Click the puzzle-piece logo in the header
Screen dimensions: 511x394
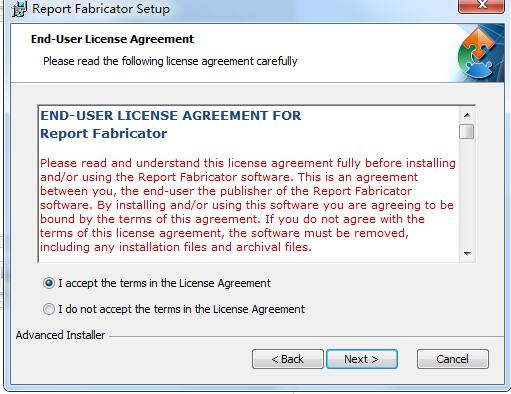click(477, 53)
